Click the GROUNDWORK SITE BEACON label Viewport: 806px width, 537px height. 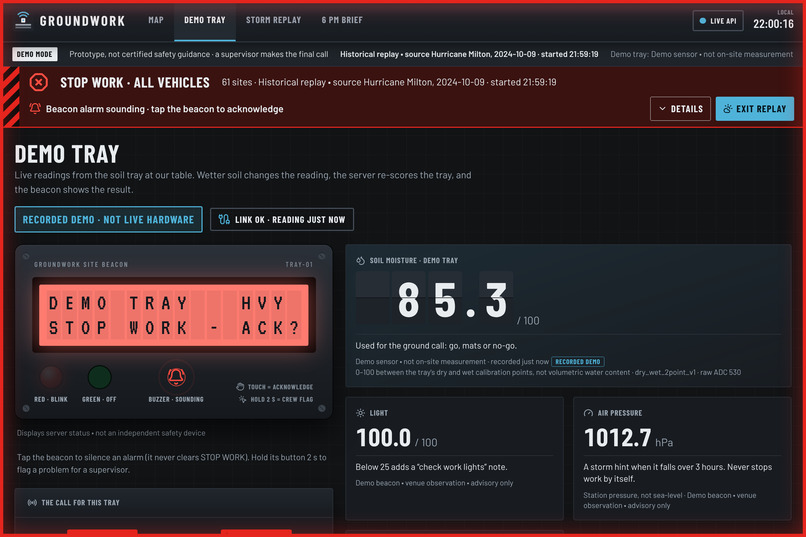coord(81,265)
